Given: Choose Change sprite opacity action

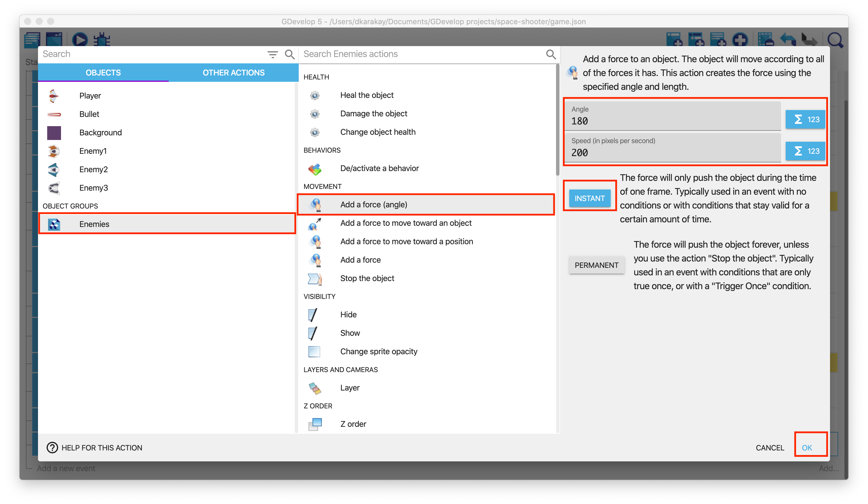Looking at the screenshot, I should [378, 351].
